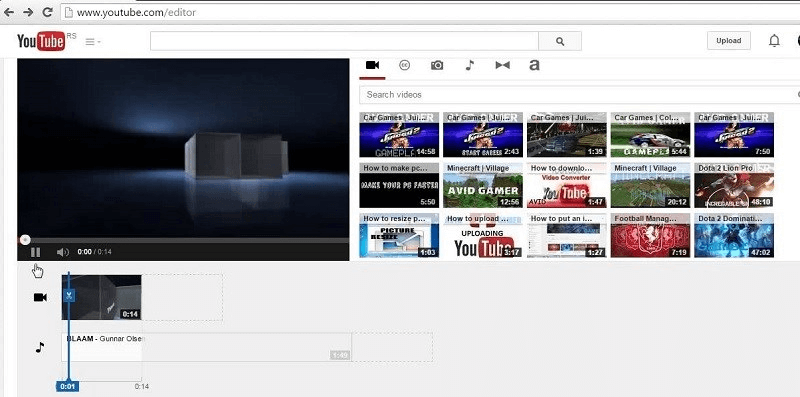Click the preview player seek bar
Image resolution: width=800 pixels, height=397 pixels.
coord(183,240)
